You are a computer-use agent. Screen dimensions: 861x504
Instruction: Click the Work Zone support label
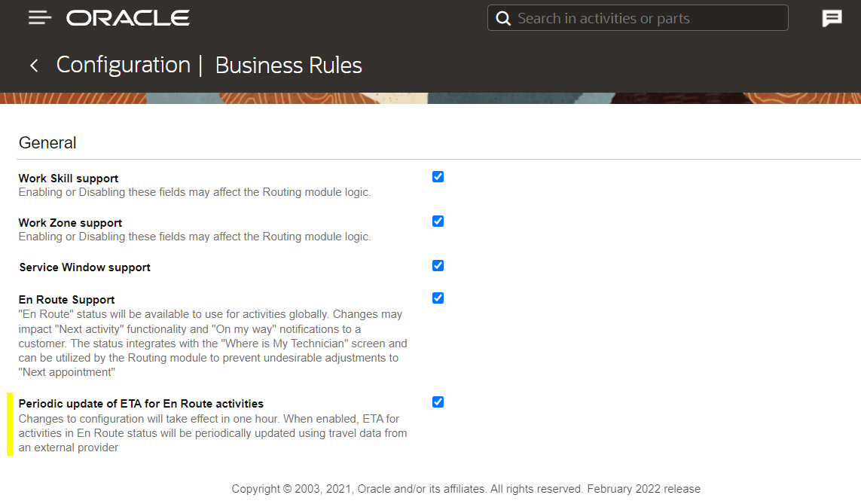click(70, 223)
